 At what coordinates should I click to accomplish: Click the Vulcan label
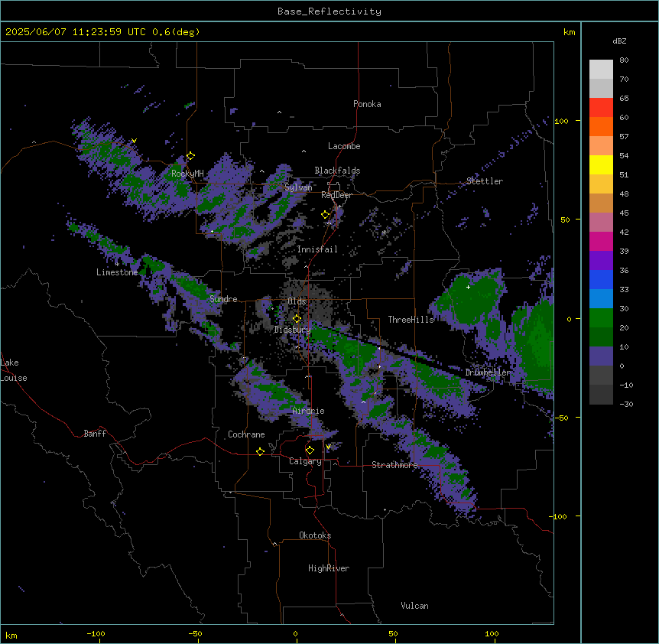[414, 606]
